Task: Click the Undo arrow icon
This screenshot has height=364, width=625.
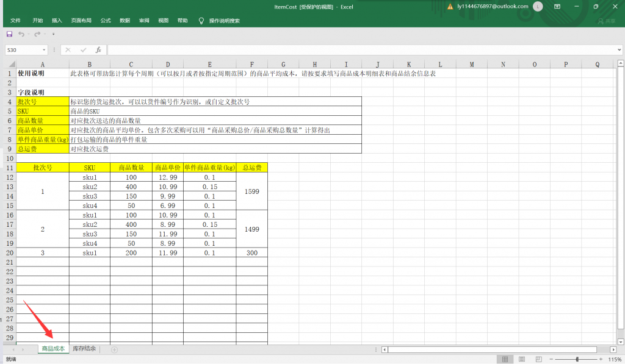Action: pyautogui.click(x=21, y=34)
